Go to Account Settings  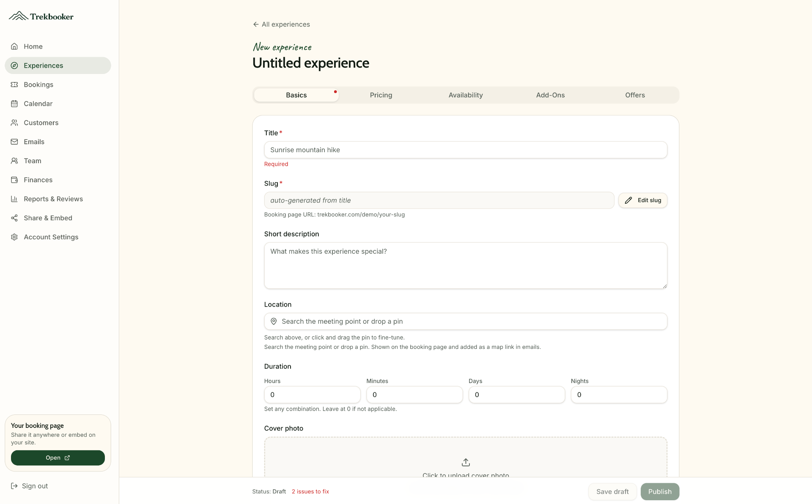pos(58,237)
